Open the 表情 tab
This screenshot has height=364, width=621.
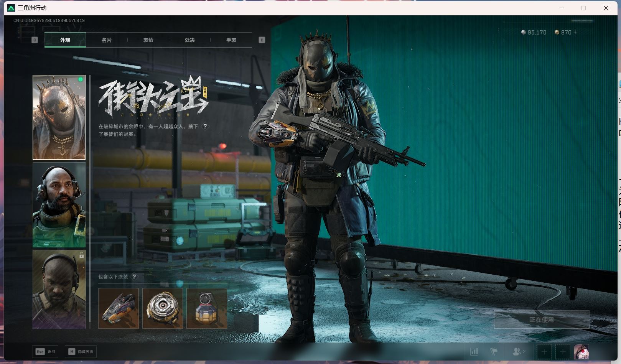click(148, 40)
